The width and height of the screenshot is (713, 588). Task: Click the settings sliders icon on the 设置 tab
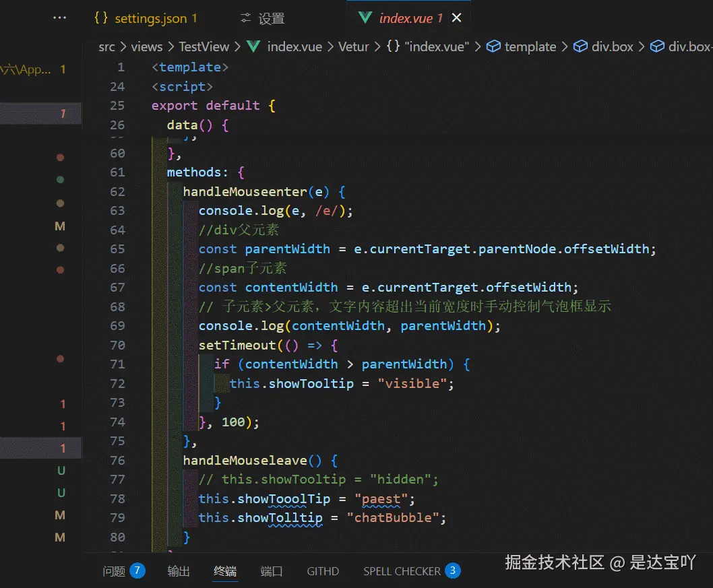tap(247, 18)
